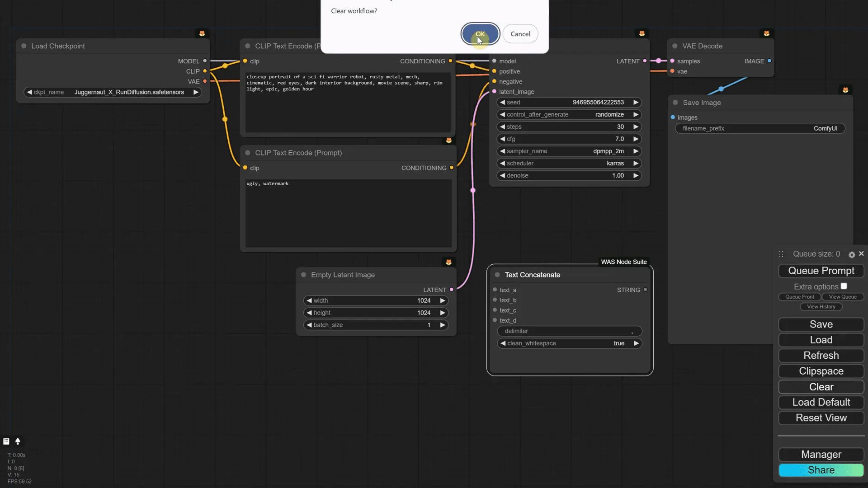Click the paw icon above Empty Latent Image node
Viewport: 868px width, 488px height.
pyautogui.click(x=449, y=262)
